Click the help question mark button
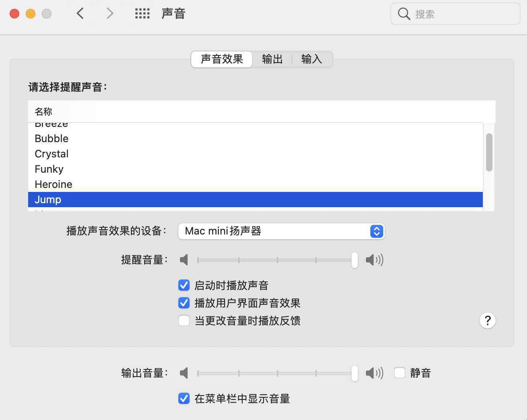Image resolution: width=527 pixels, height=420 pixels. pos(487,320)
